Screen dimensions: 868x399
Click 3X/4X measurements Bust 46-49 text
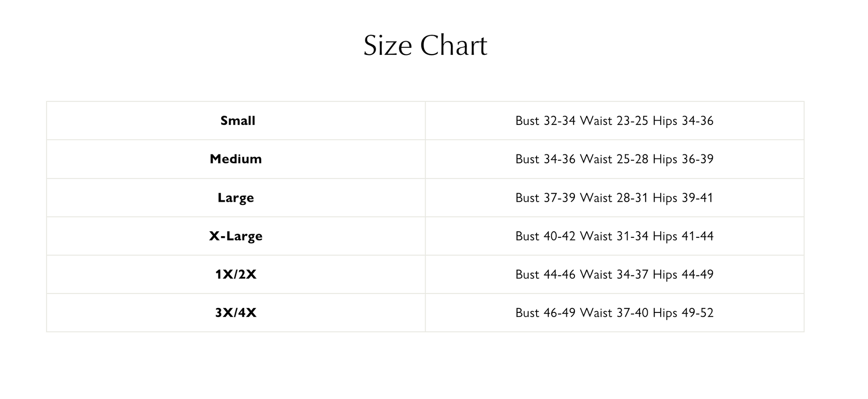(x=545, y=313)
